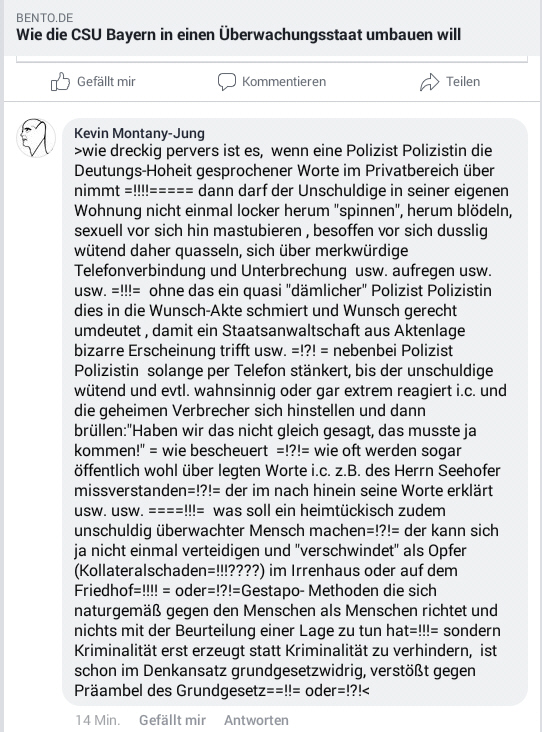
Task: Tap the speech bubble comment icon
Action: (x=227, y=82)
